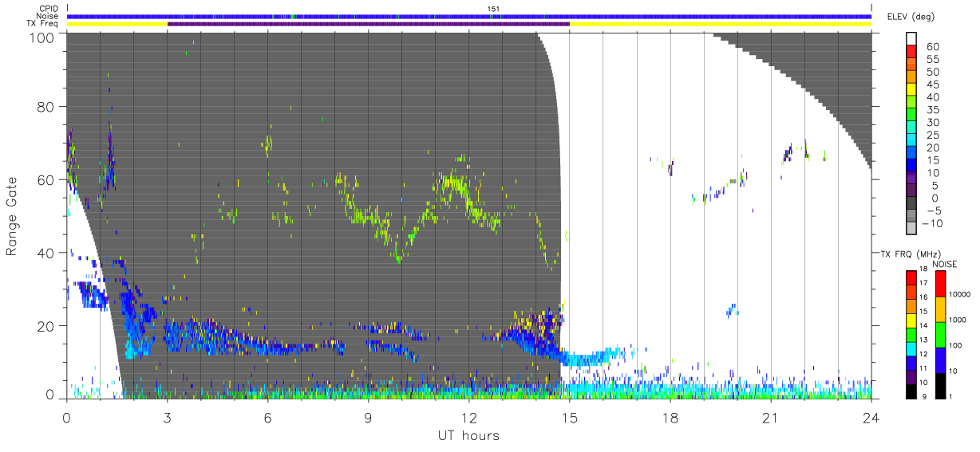This screenshot has width=980, height=452.
Task: Click the 10000 label on NOISE colorbar
Action: pos(961,295)
